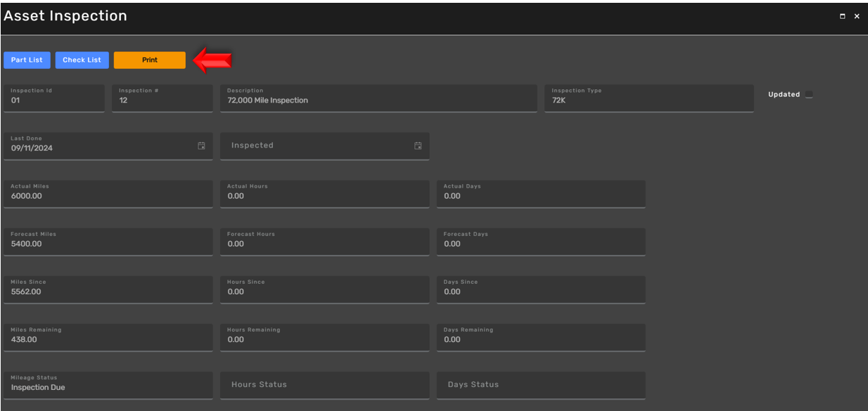This screenshot has height=411, width=868.
Task: Click the Days Status field
Action: [541, 385]
